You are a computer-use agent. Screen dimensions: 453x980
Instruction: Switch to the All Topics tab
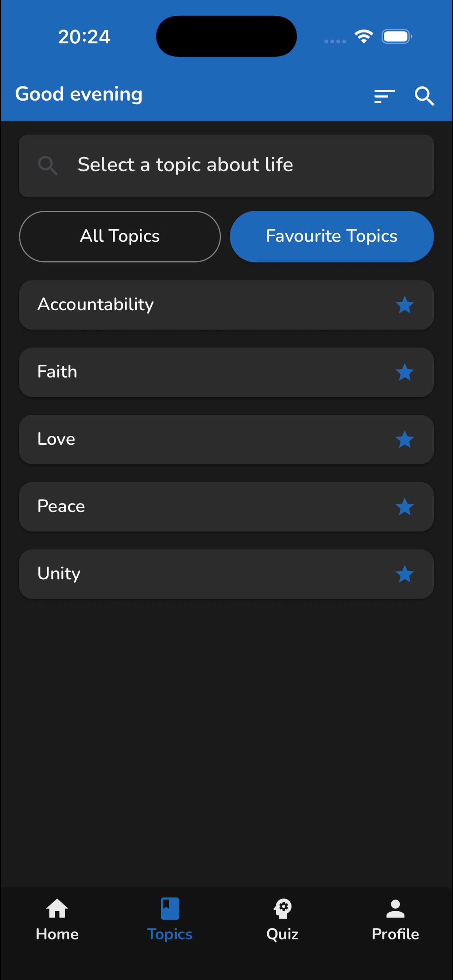[120, 236]
